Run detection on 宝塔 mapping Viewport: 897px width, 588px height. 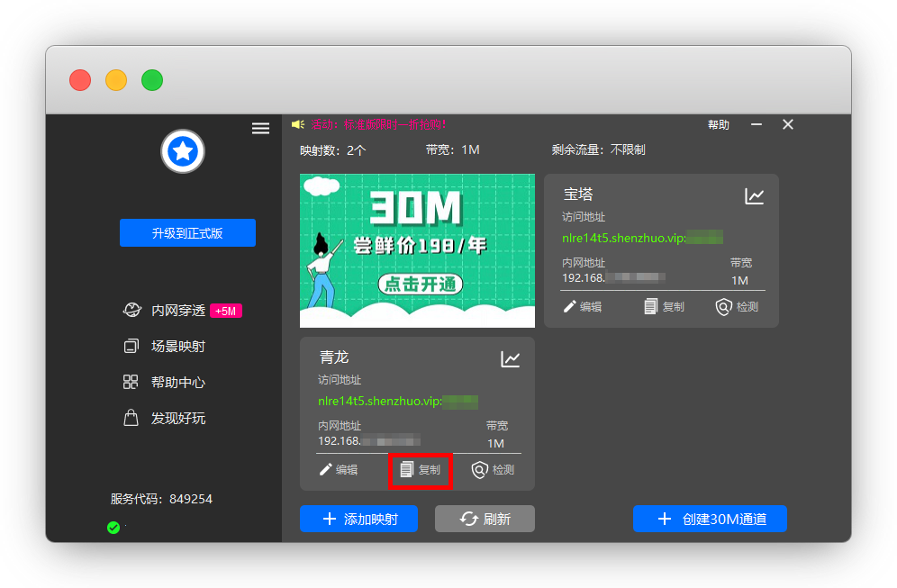click(737, 307)
